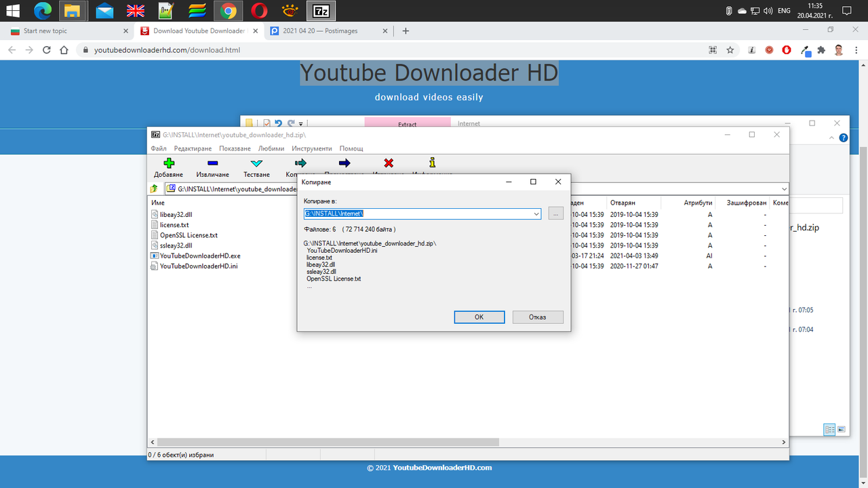Screen dimensions: 868x488
Task: Click the color picker extension icon
Action: click(805, 49)
